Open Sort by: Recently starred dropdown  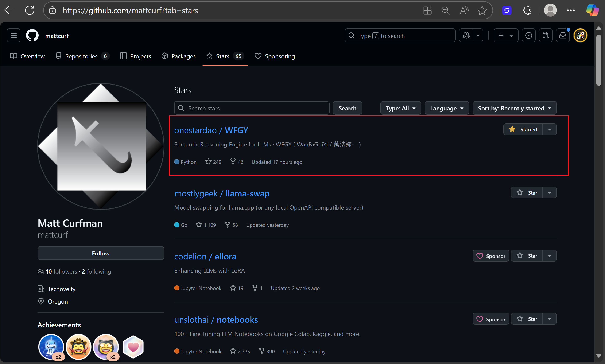click(514, 108)
